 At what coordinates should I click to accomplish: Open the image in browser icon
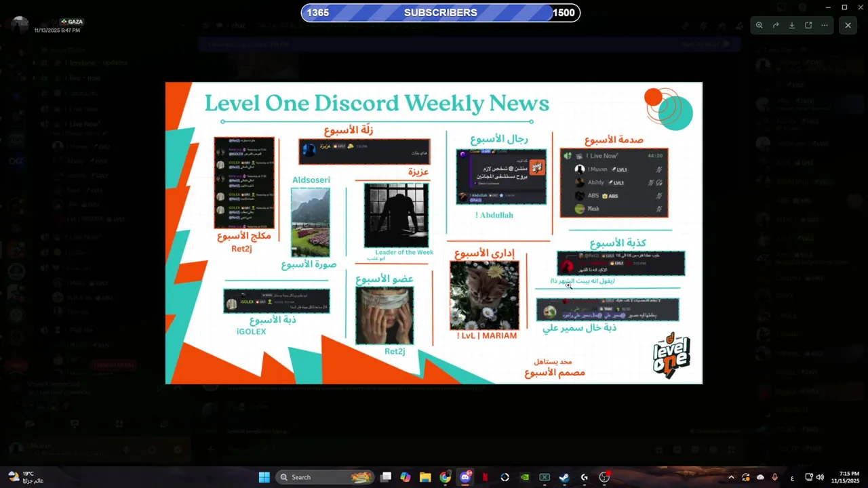point(808,25)
